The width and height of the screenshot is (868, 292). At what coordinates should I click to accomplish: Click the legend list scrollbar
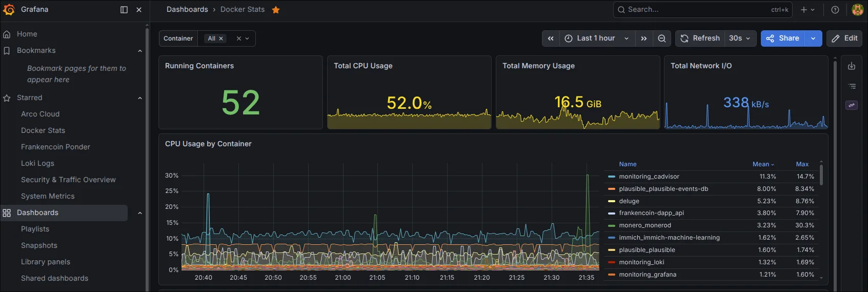(821, 174)
